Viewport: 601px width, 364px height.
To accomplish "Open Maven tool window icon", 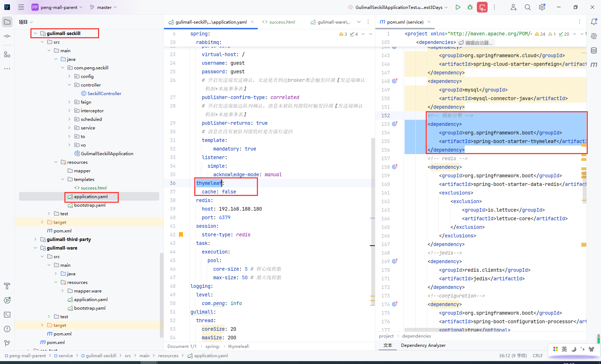I will [x=594, y=65].
